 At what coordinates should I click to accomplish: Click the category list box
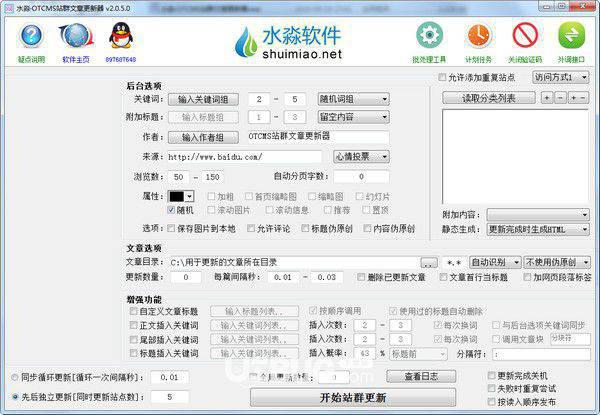[515, 157]
